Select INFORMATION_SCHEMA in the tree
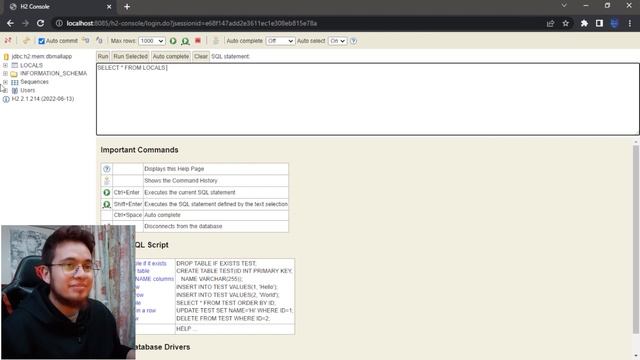The height and width of the screenshot is (360, 640). [x=53, y=73]
